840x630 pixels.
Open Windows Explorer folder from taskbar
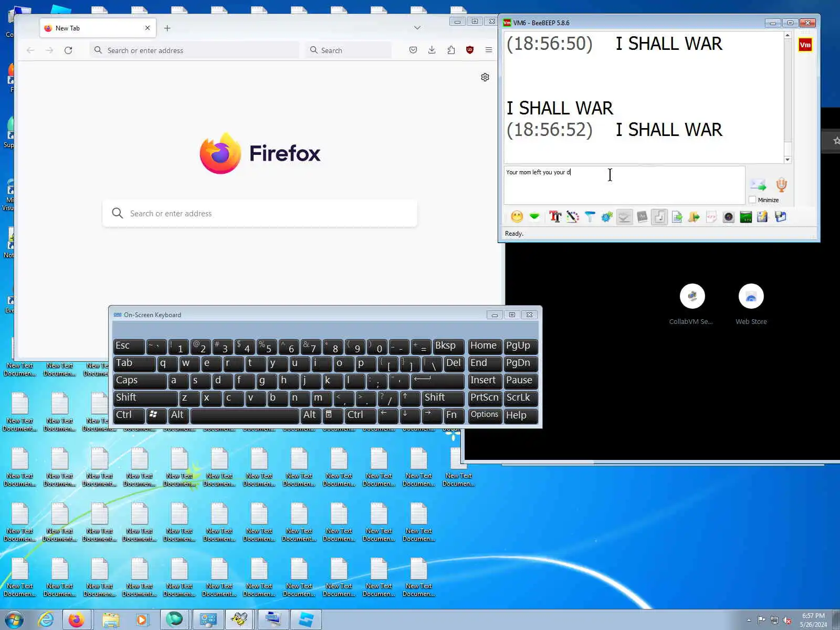110,620
